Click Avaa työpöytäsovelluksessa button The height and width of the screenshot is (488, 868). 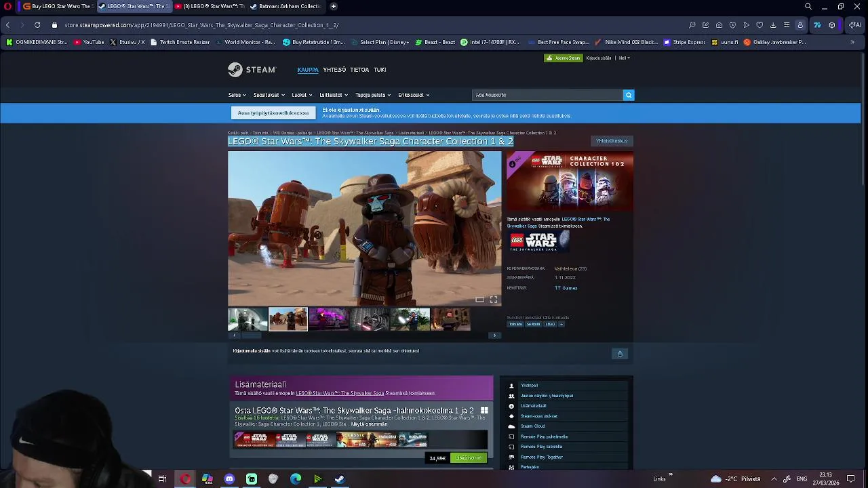click(273, 113)
